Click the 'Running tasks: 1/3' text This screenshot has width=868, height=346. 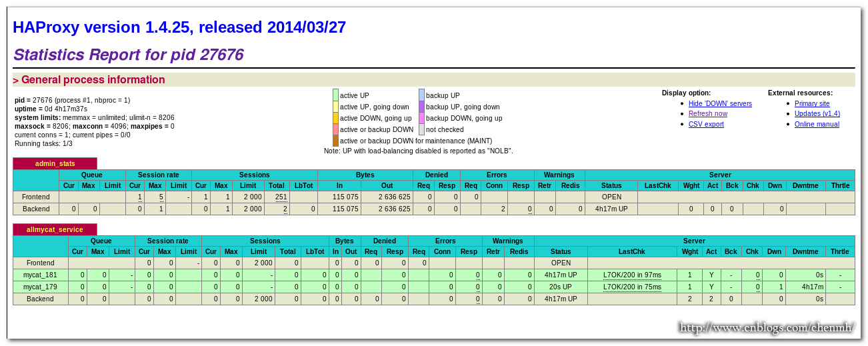pos(43,143)
